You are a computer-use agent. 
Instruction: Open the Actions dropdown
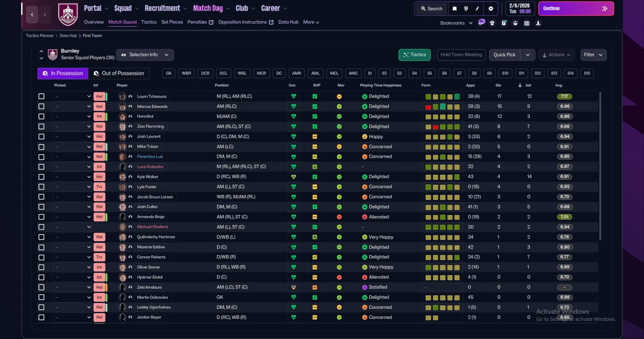[556, 55]
